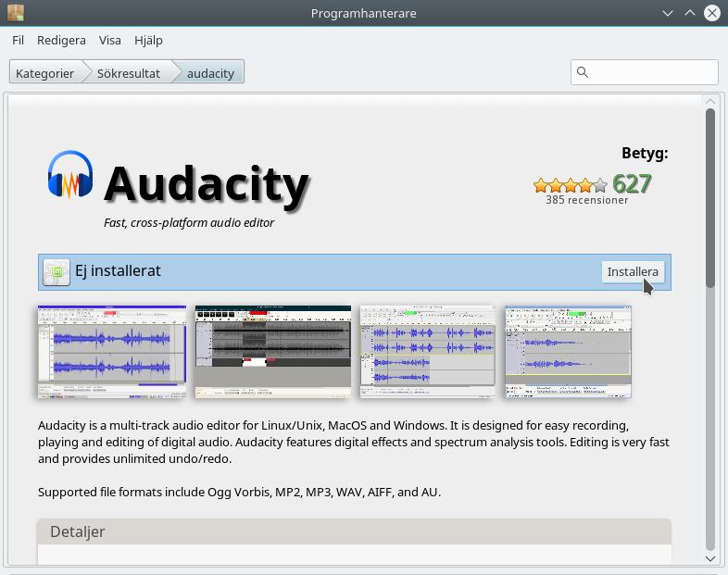Image resolution: width=728 pixels, height=575 pixels.
Task: Open first screenshot with blue stereo waveform
Action: point(112,352)
